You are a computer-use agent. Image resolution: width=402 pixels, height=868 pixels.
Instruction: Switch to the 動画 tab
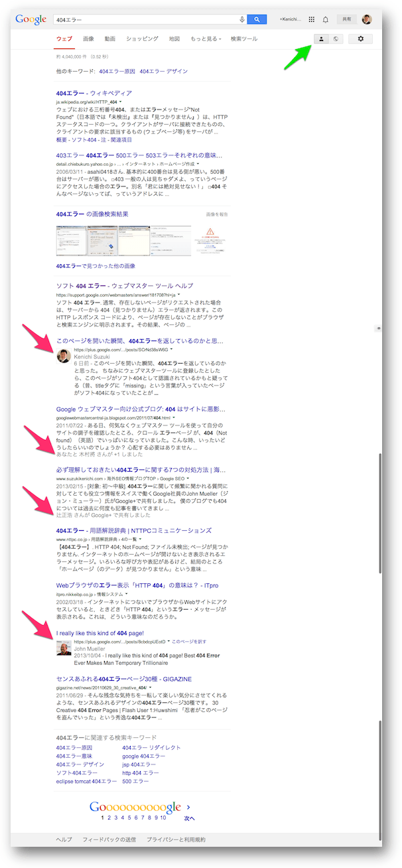110,39
